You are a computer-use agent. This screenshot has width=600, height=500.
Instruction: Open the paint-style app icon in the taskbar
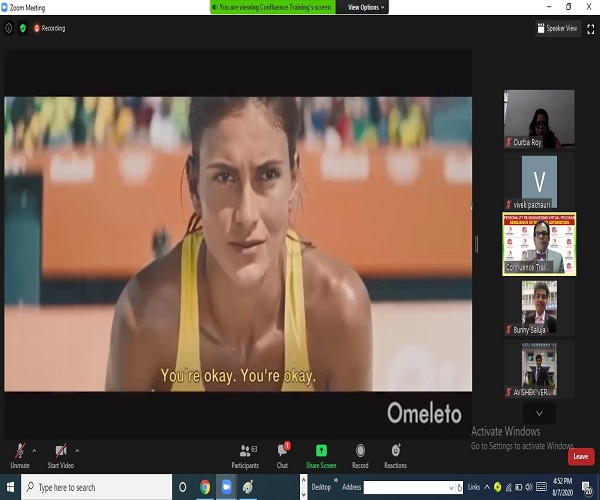(x=248, y=487)
